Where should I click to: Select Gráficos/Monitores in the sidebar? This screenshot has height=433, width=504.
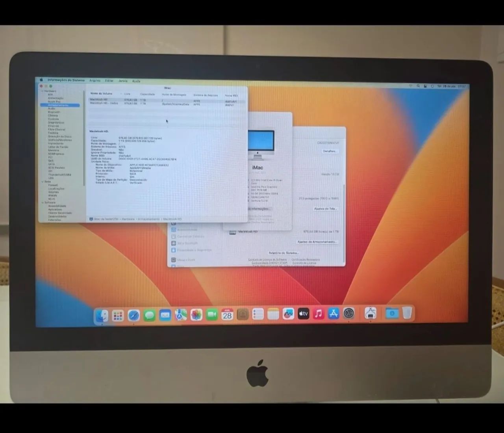[x=60, y=140]
